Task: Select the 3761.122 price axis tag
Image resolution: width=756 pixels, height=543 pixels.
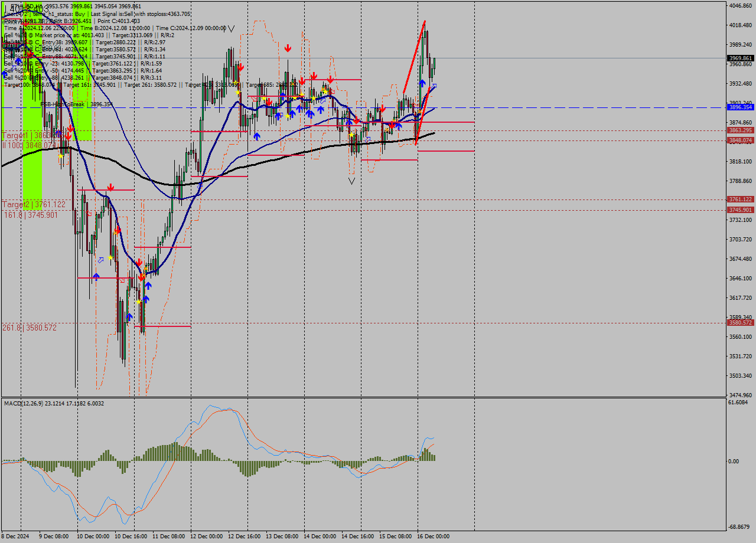Action: (x=740, y=199)
